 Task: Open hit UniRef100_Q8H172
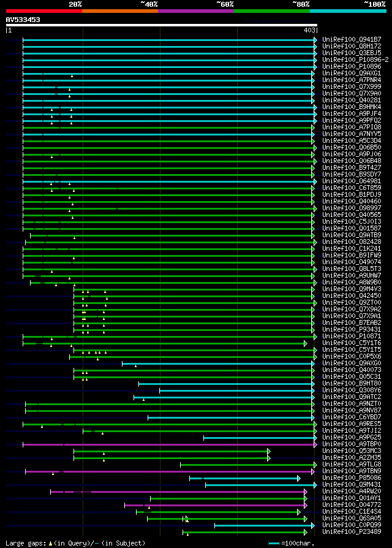(x=352, y=46)
